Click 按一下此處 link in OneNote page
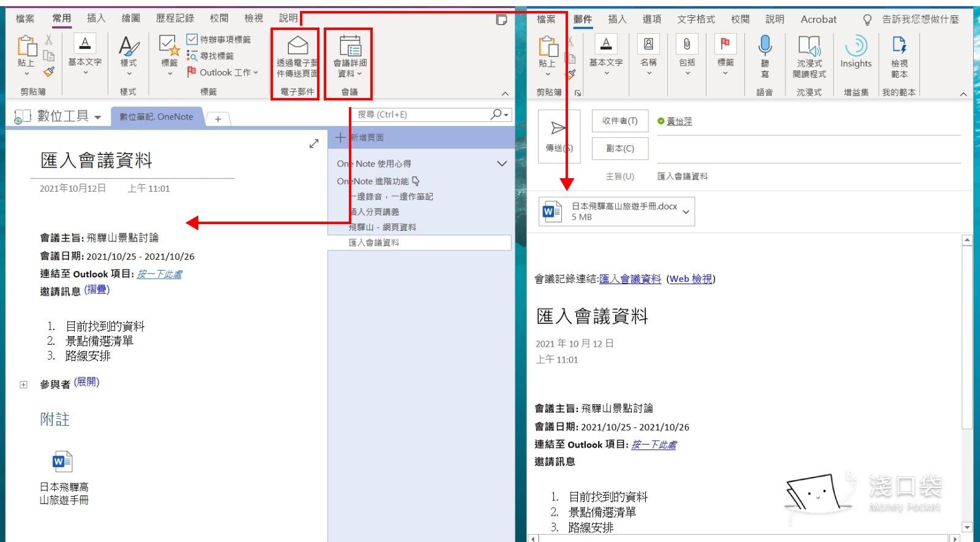 coord(159,274)
